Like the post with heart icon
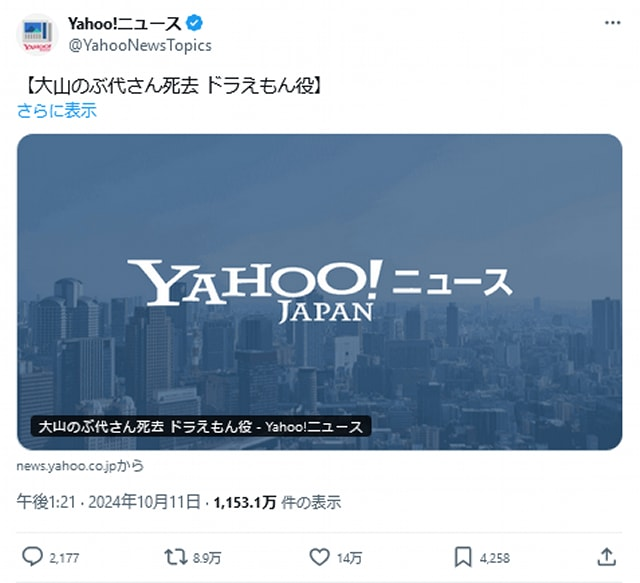Screen dimensions: 640x583 click(319, 557)
